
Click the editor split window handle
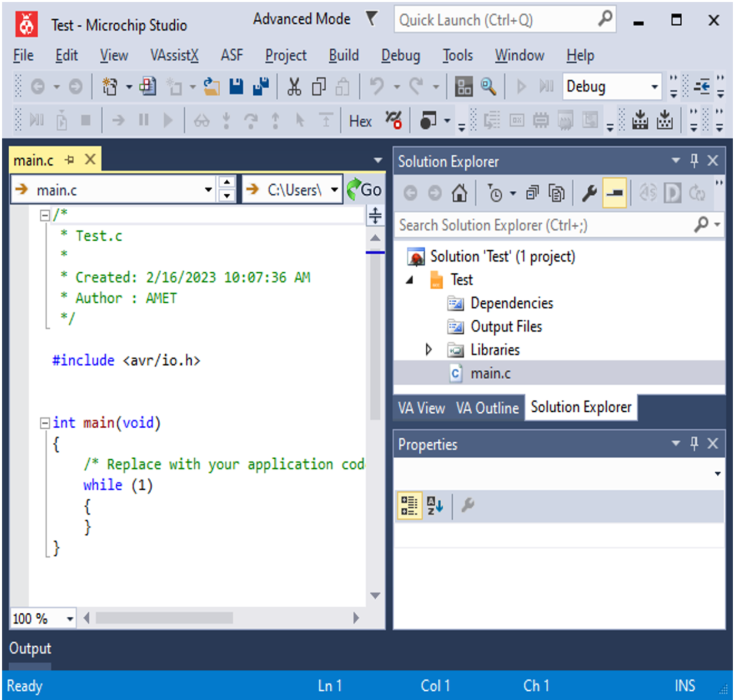click(375, 215)
